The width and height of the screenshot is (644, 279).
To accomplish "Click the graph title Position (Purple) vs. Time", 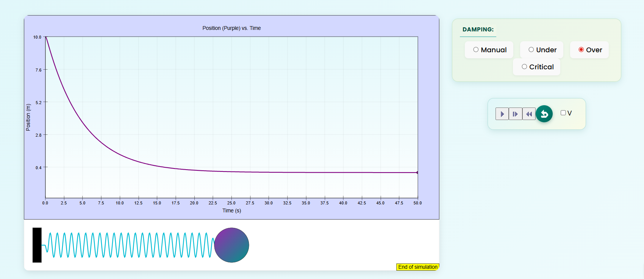I will pos(231,28).
